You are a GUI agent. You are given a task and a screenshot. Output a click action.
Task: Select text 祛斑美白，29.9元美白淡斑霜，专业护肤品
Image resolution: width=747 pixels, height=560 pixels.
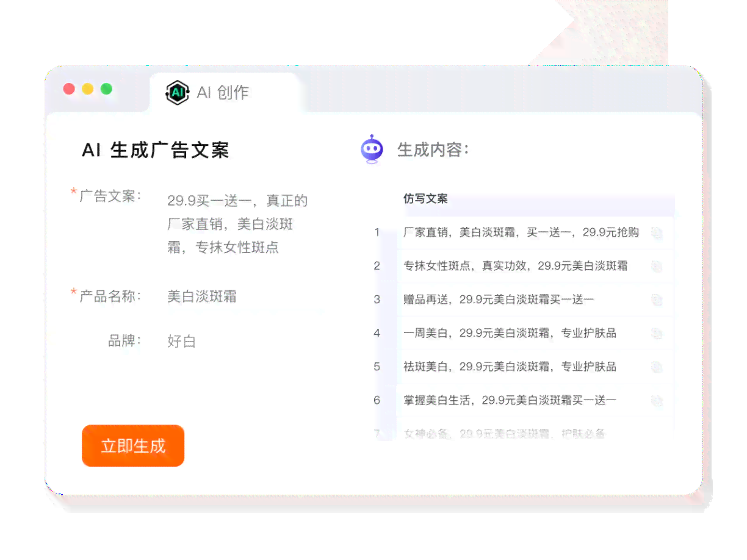pos(510,367)
